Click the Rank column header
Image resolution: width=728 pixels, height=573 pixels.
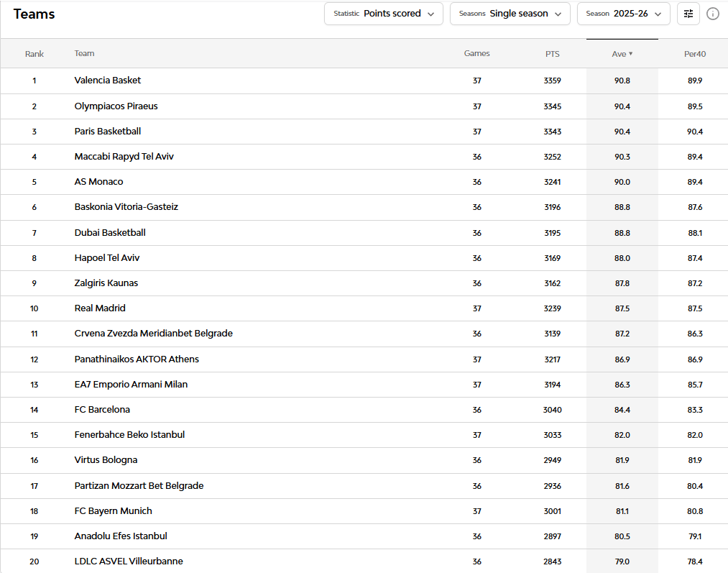click(x=34, y=54)
